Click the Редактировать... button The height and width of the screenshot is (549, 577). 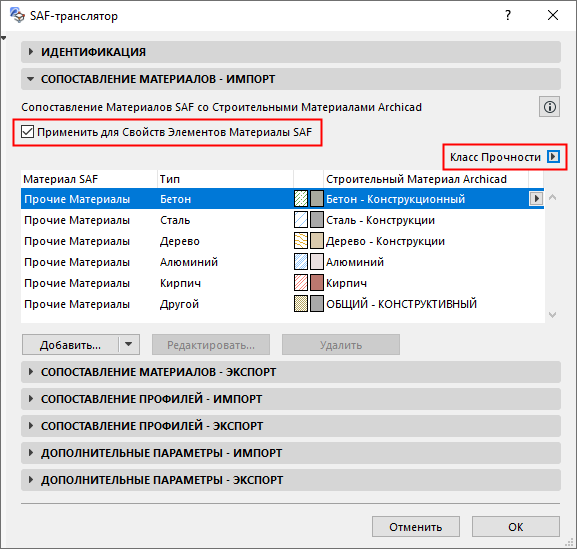point(211,345)
